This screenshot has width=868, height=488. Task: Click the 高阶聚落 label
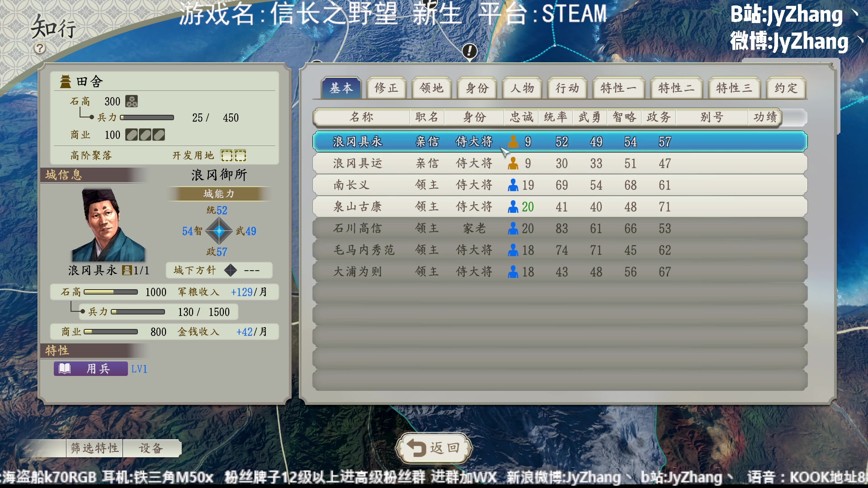[91, 156]
